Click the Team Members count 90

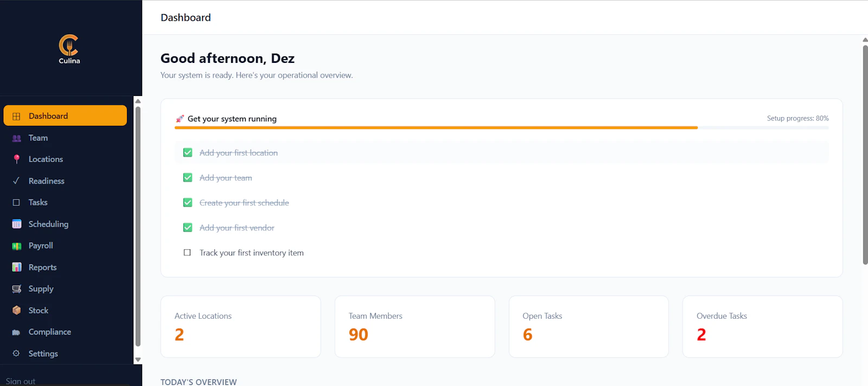point(359,335)
